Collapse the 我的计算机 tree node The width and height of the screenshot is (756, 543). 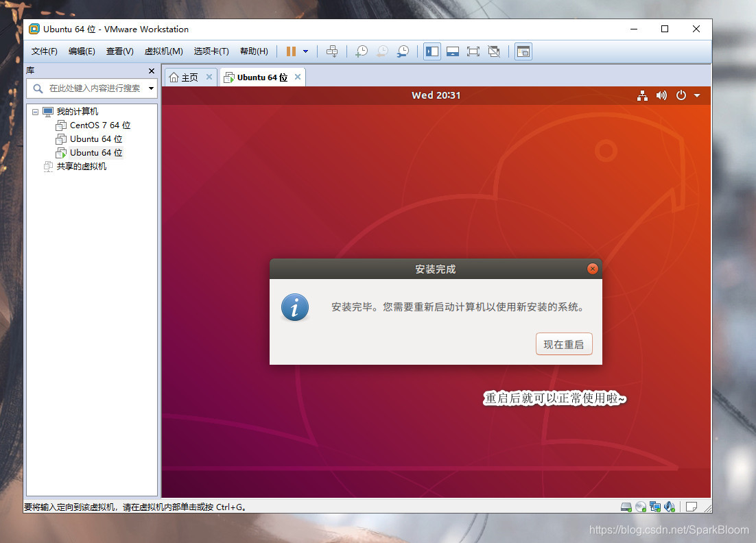[x=35, y=112]
